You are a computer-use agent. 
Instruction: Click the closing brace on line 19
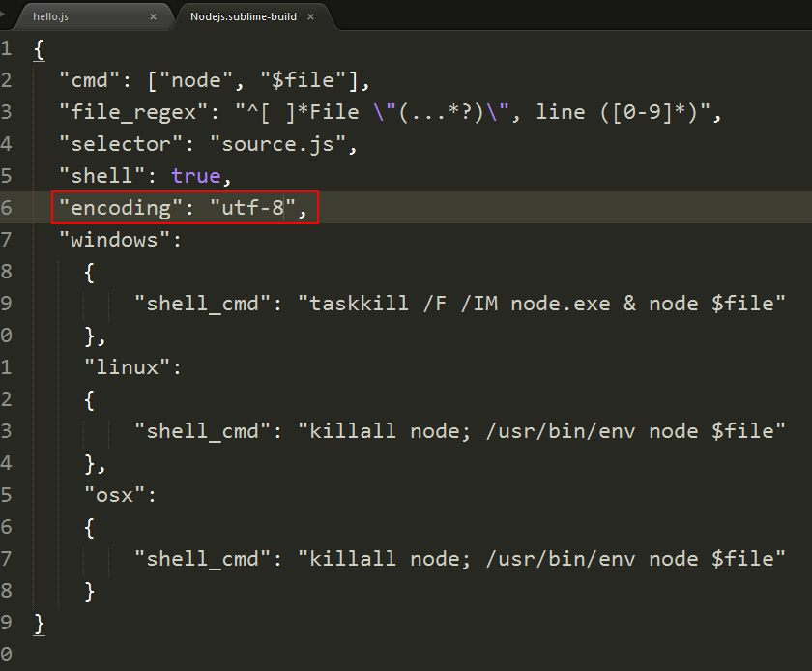[39, 624]
